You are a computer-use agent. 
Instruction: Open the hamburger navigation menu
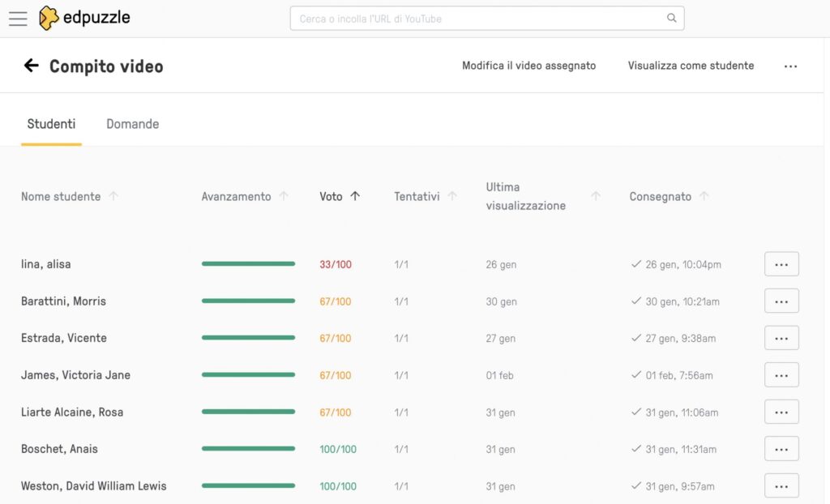[18, 19]
